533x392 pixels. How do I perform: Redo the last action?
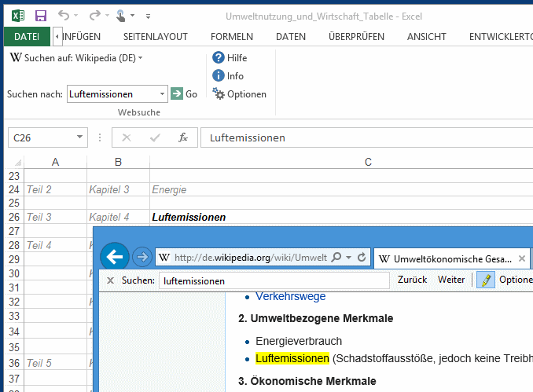(x=95, y=15)
